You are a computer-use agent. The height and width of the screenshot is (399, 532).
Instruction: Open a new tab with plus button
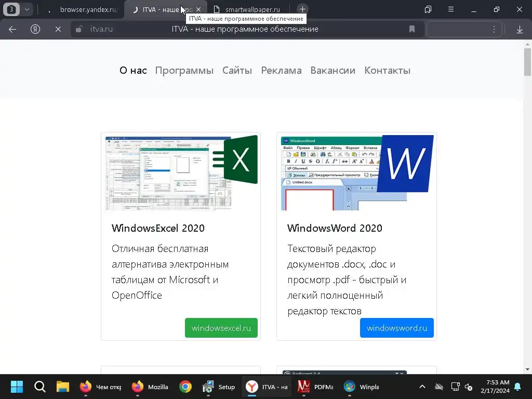tap(302, 9)
